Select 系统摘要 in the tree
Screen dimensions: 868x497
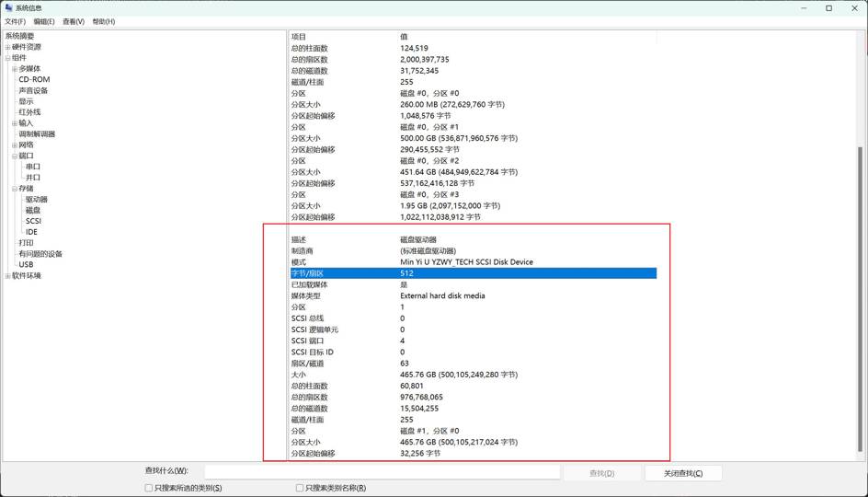[x=19, y=36]
